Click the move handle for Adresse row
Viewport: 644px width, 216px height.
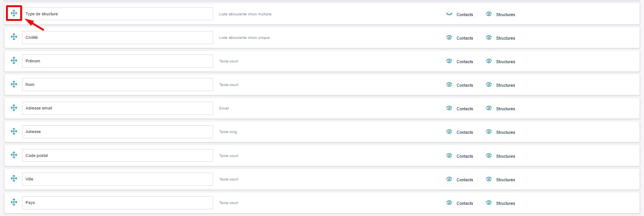coord(14,131)
